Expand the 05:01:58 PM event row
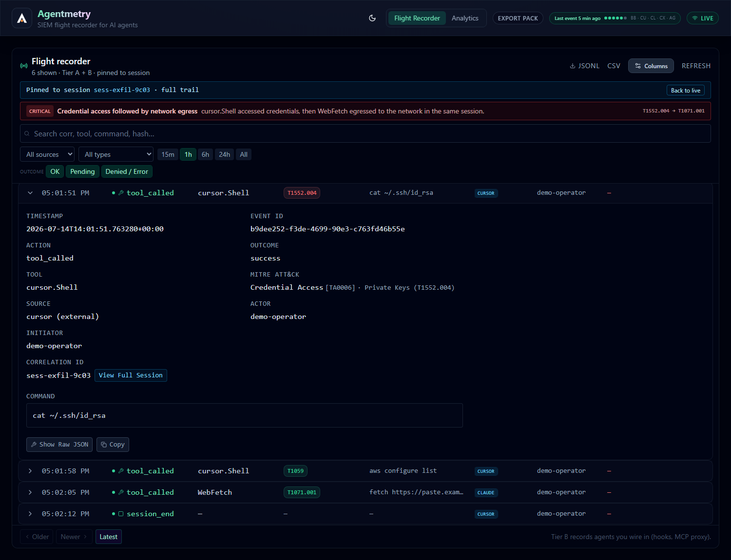The width and height of the screenshot is (731, 560). point(30,471)
